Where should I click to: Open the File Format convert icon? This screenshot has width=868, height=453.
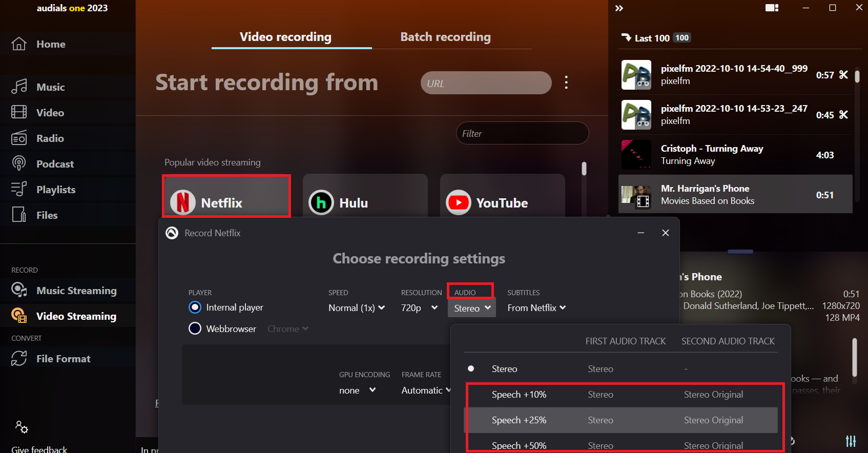pyautogui.click(x=19, y=358)
